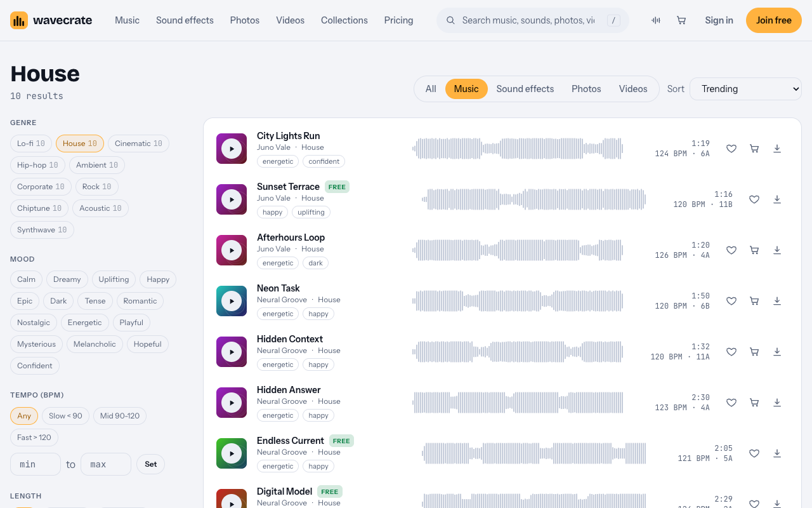
Task: Click the Join free button
Action: pyautogui.click(x=774, y=20)
